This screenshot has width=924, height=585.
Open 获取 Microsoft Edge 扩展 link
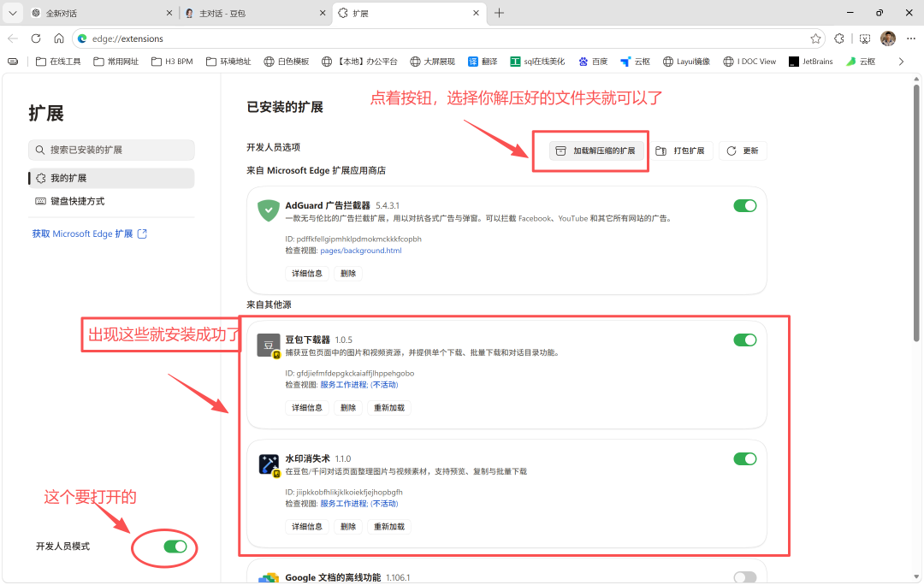[90, 233]
